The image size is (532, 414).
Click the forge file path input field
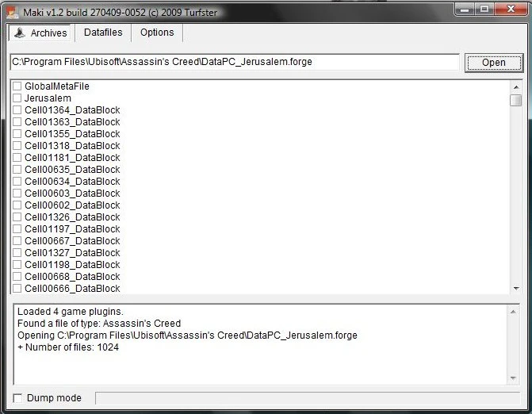[235, 62]
